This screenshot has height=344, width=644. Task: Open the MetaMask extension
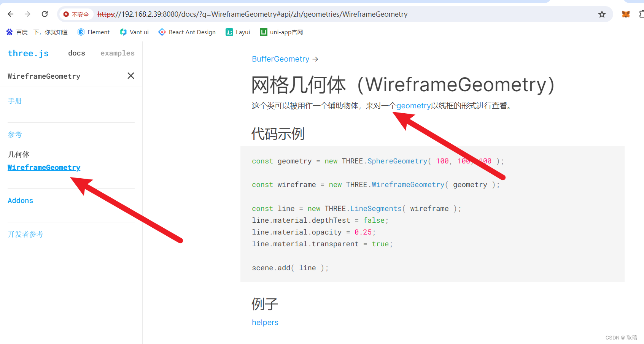pyautogui.click(x=626, y=14)
